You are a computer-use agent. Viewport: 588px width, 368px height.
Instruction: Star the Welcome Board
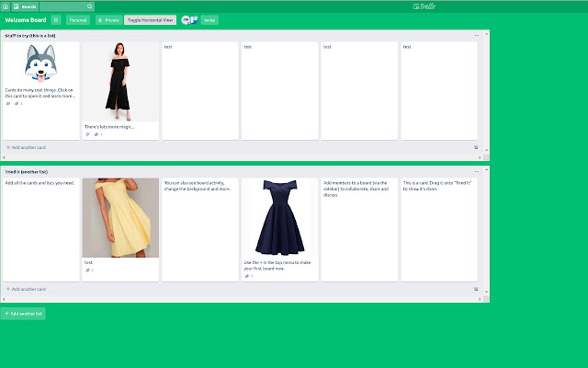[56, 20]
